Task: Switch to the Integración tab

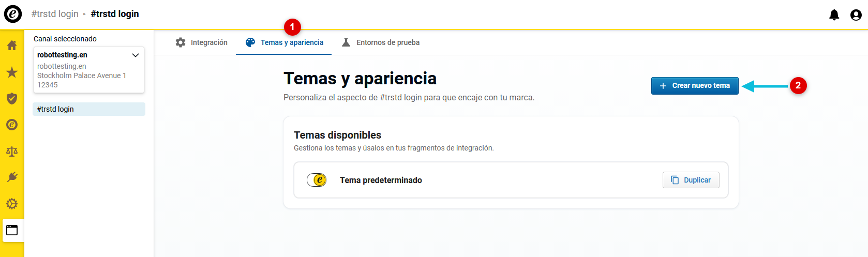Action: pyautogui.click(x=202, y=42)
